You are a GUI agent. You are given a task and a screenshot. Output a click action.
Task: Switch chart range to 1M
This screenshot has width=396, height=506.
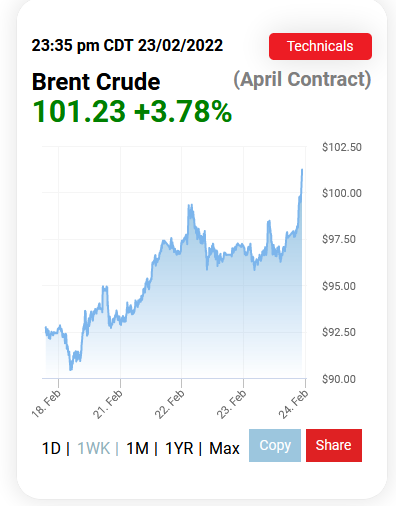pyautogui.click(x=137, y=448)
